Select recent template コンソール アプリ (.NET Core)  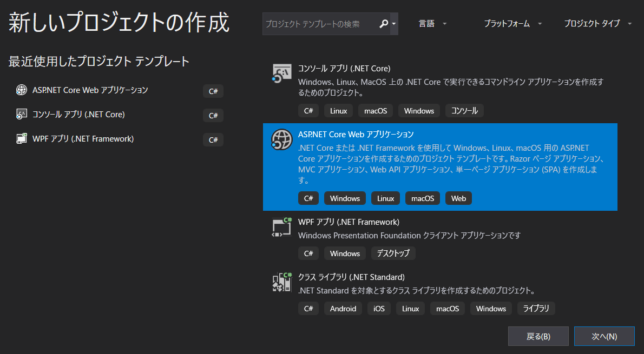click(78, 115)
